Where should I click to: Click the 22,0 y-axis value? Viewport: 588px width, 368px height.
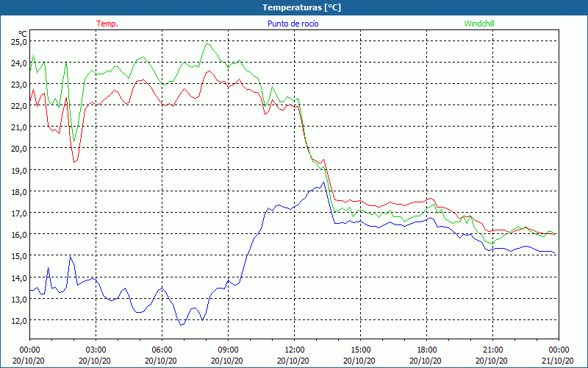(x=19, y=106)
